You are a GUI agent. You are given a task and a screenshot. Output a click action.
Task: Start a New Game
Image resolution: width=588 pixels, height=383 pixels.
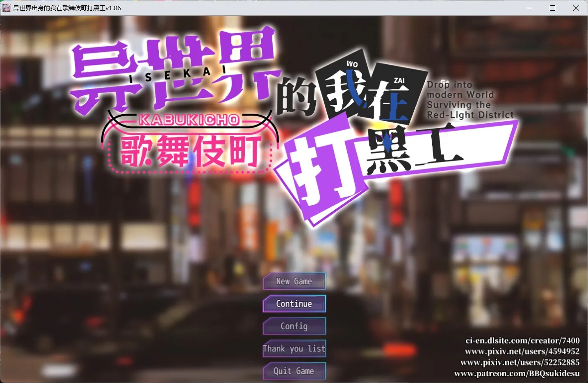pos(294,281)
